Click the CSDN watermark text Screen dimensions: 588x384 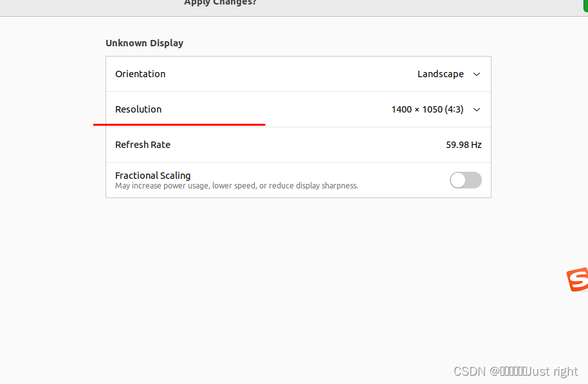pos(515,371)
